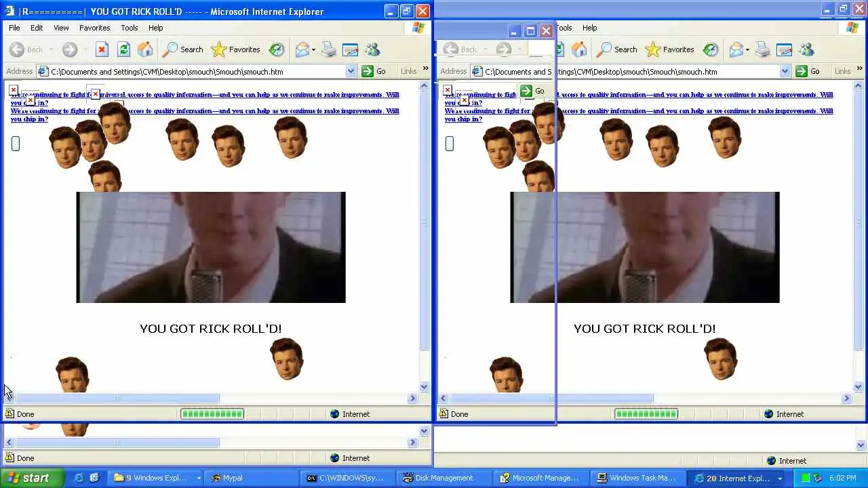868x488 pixels.
Task: Switch to the C:\WINDOWS command prompt taskbar button
Action: [x=347, y=478]
